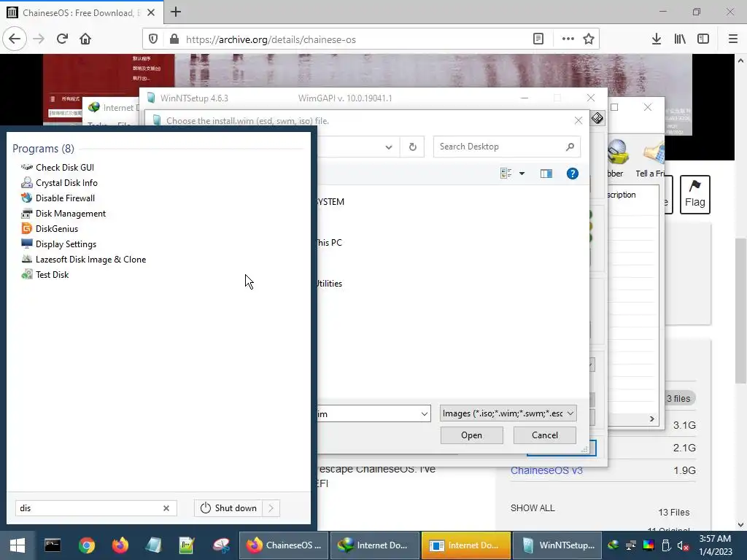Image resolution: width=747 pixels, height=560 pixels.
Task: Toggle the Firefox sidebar
Action: click(x=703, y=39)
